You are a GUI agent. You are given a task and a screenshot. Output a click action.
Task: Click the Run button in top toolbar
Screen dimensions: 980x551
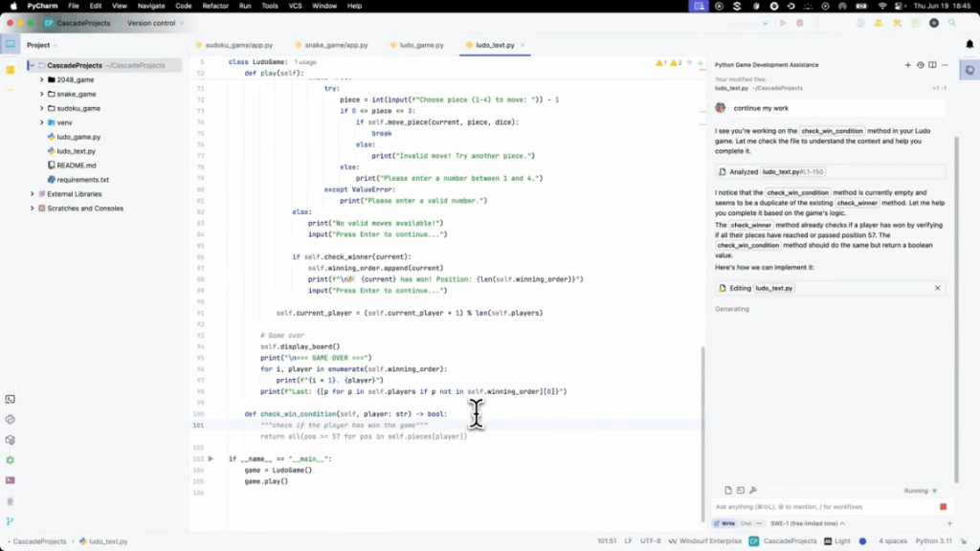point(783,23)
